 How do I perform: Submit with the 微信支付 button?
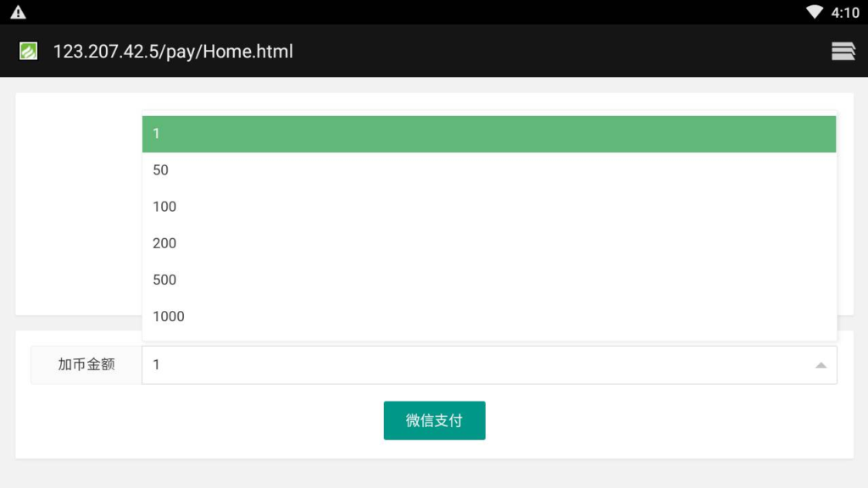(435, 420)
